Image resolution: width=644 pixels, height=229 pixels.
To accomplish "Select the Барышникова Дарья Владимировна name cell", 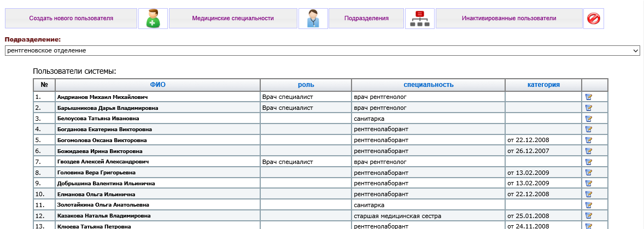I will click(108, 108).
